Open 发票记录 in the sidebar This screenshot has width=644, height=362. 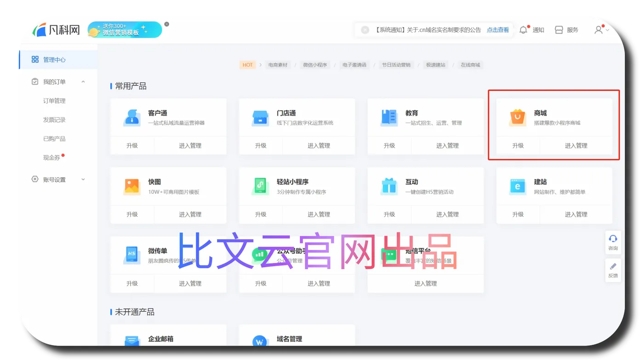tap(54, 120)
